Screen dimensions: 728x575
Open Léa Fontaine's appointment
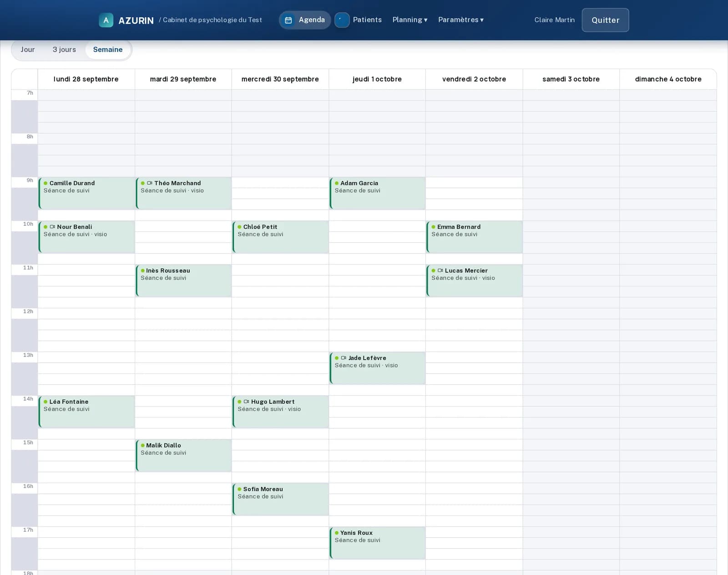pyautogui.click(x=86, y=412)
